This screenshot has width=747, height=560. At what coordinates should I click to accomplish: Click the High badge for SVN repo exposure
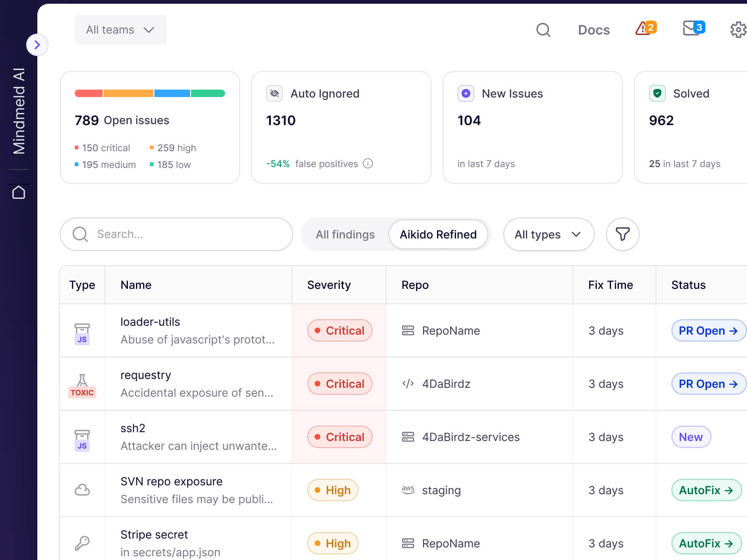332,490
